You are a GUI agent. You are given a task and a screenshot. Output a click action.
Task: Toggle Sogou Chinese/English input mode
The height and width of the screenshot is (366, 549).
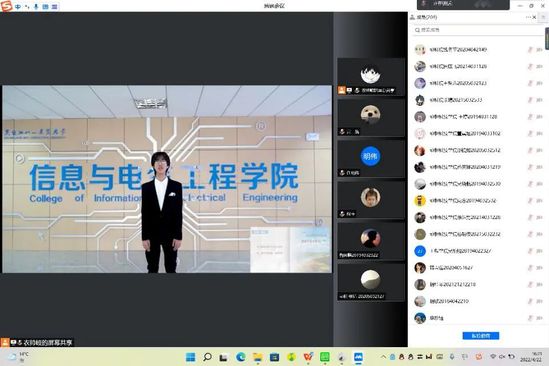[18, 7]
